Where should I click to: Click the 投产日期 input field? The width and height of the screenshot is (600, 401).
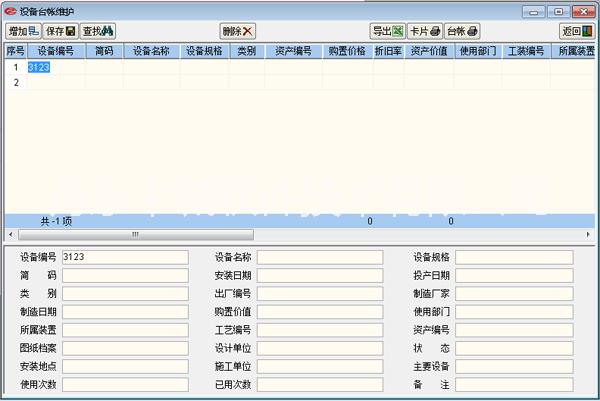click(x=514, y=275)
